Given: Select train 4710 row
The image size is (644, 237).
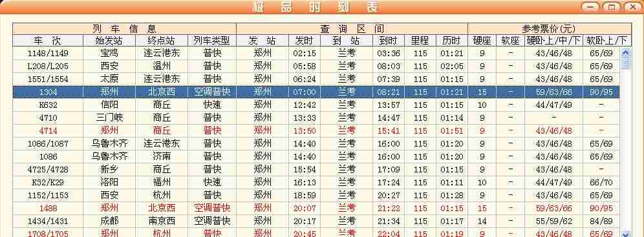Looking at the screenshot, I should pos(316,118).
